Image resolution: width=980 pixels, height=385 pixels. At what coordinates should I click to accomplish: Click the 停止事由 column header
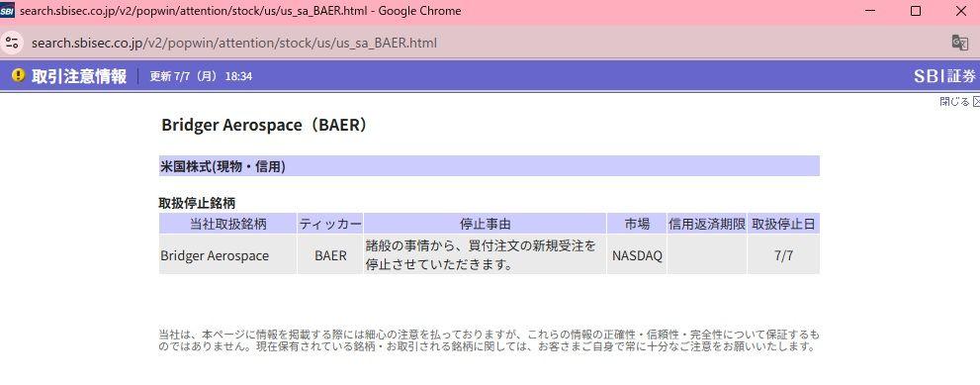point(485,224)
